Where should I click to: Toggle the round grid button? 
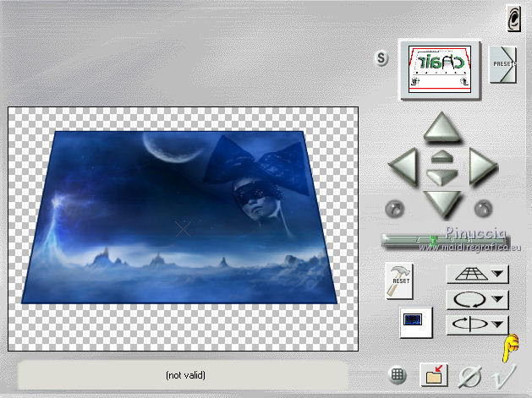pyautogui.click(x=397, y=375)
